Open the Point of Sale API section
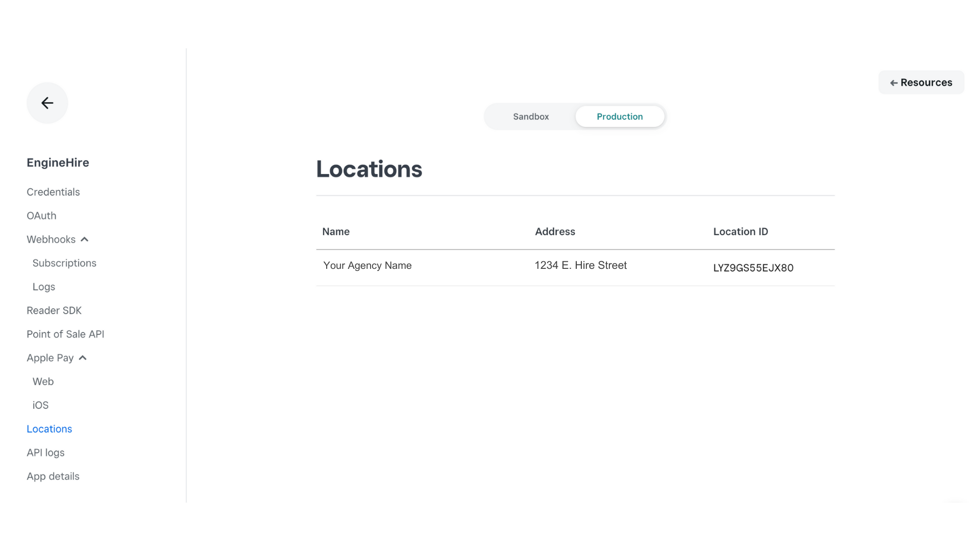Viewport: 980px width, 551px height. click(65, 334)
